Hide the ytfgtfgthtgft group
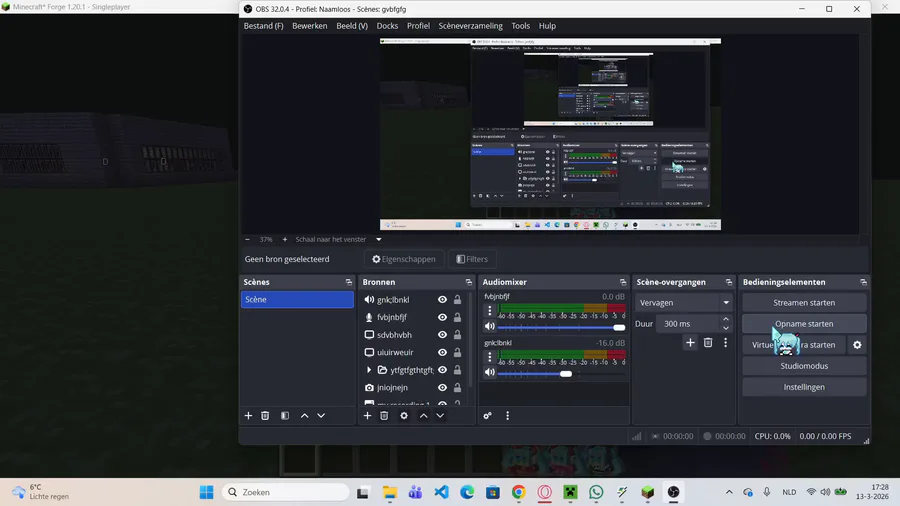The image size is (900, 506). click(443, 370)
